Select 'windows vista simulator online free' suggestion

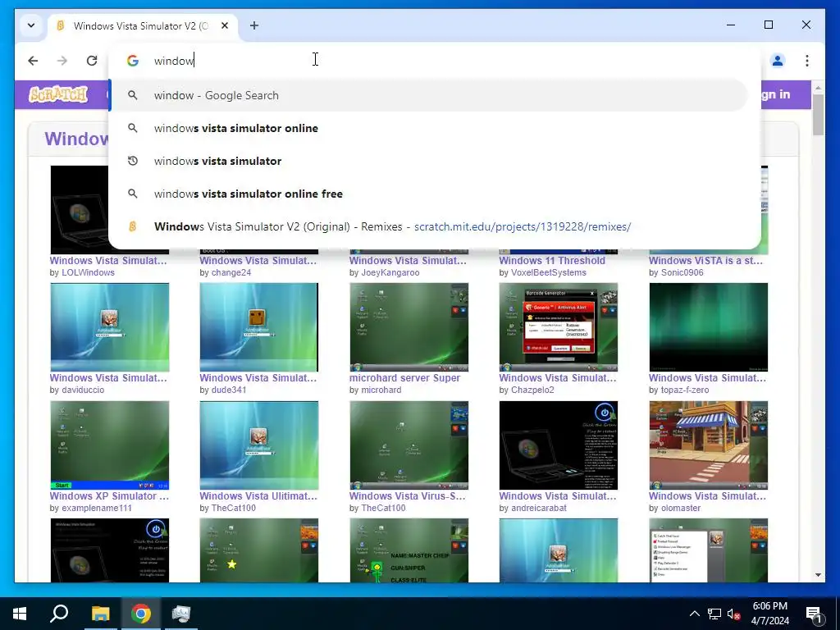pyautogui.click(x=428, y=194)
